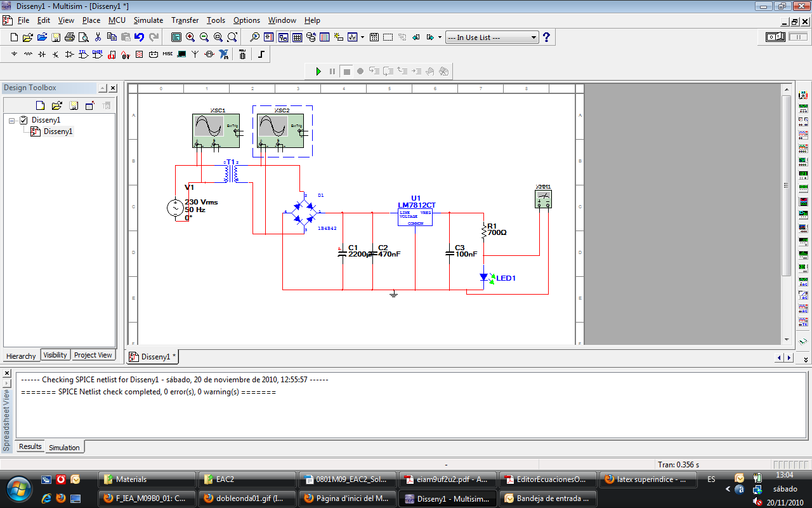Click the Print icon in toolbar
Viewport: 812px width, 508px height.
pyautogui.click(x=70, y=37)
